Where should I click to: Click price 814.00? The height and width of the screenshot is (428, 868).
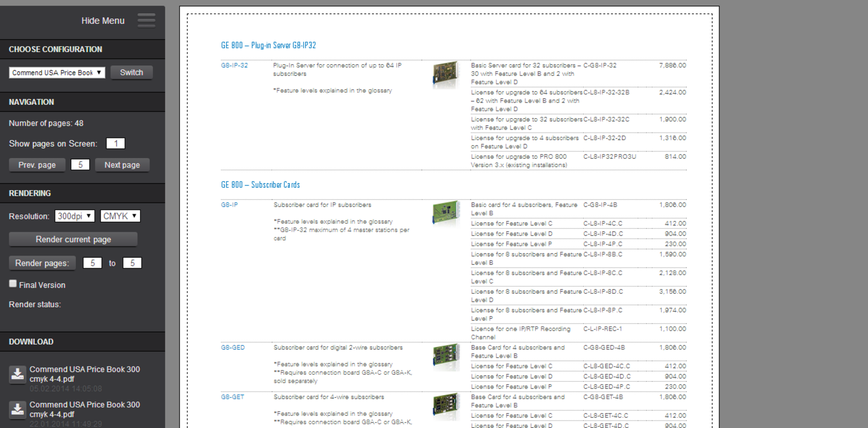675,156
